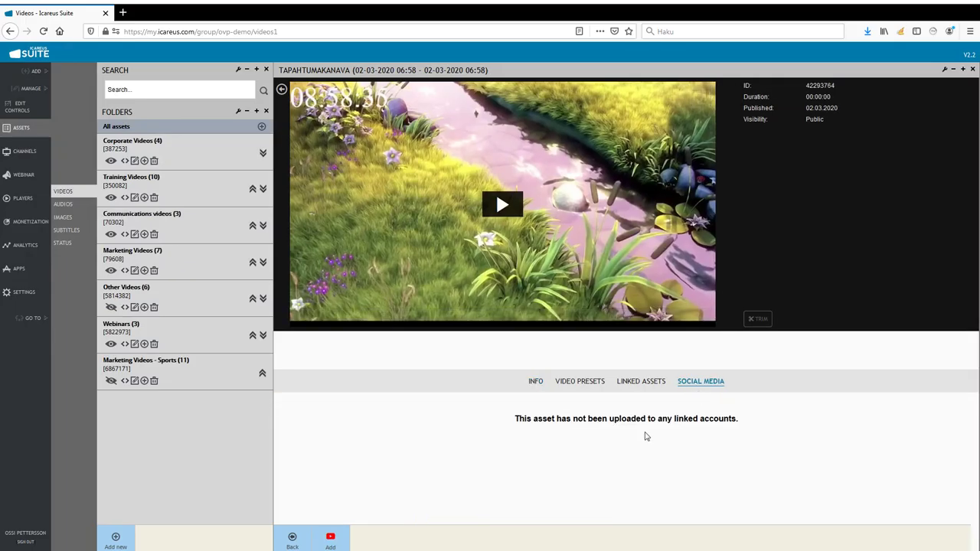This screenshot has height=551, width=980.
Task: Edit the Training Videos folder
Action: (x=135, y=197)
